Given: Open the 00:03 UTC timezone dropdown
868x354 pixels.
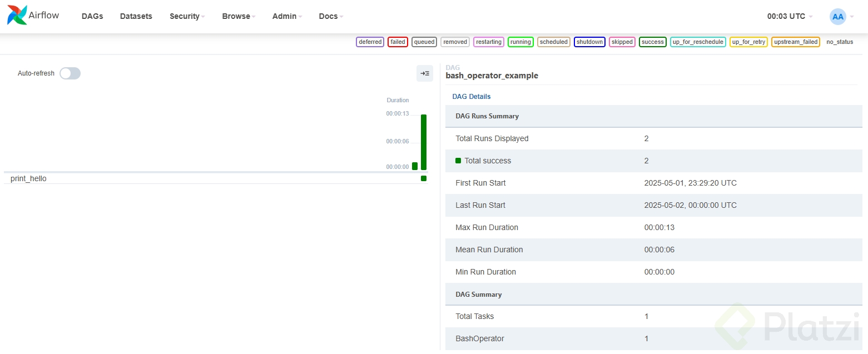Looking at the screenshot, I should coord(790,16).
